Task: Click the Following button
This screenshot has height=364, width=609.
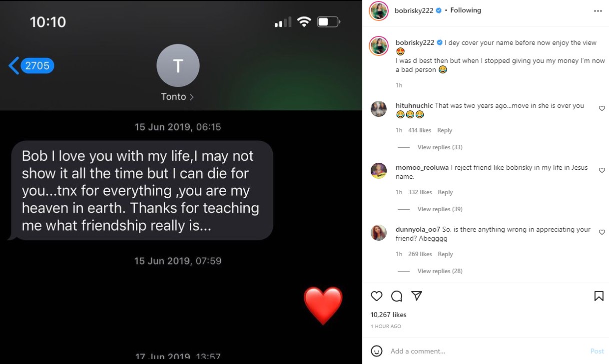Action: [x=466, y=10]
